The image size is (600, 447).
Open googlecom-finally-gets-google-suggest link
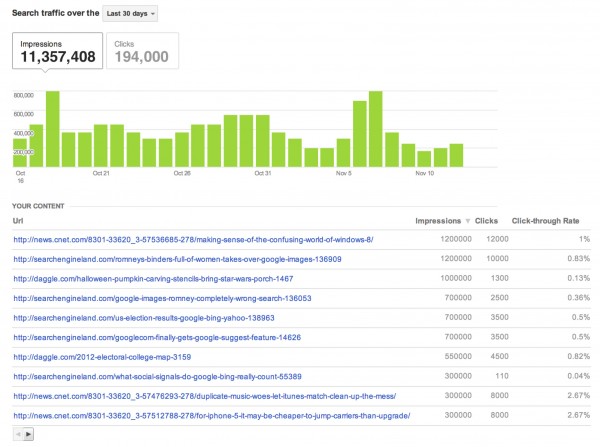[x=157, y=338]
